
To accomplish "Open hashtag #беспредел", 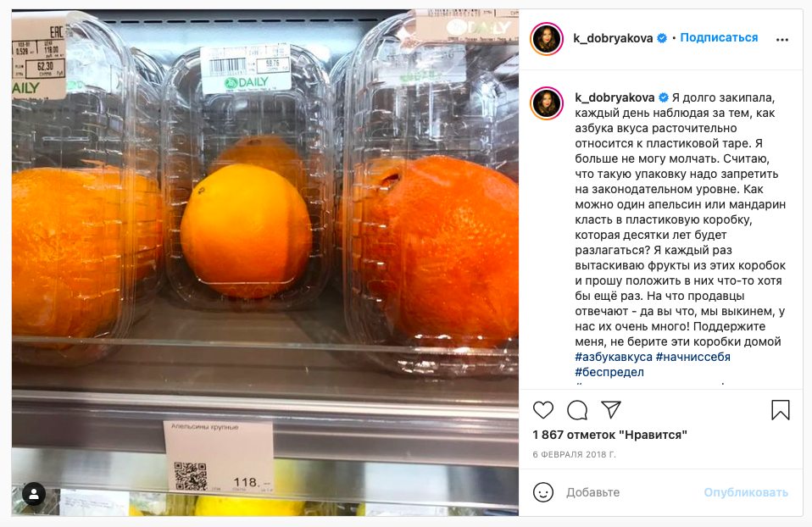I will (x=609, y=372).
